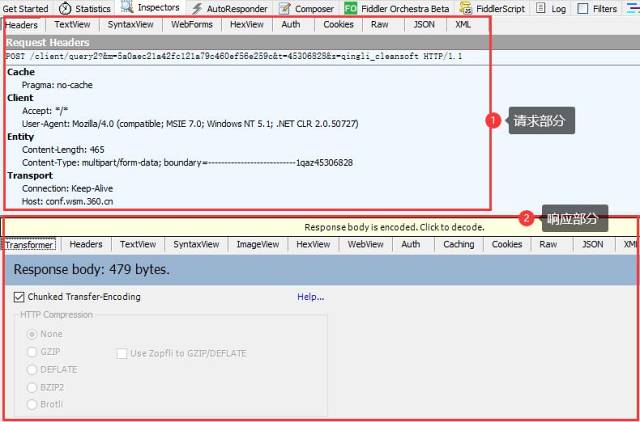Viewport: 640px width, 422px height.
Task: Click the 'Response body is encoded' bar
Action: pos(320,227)
